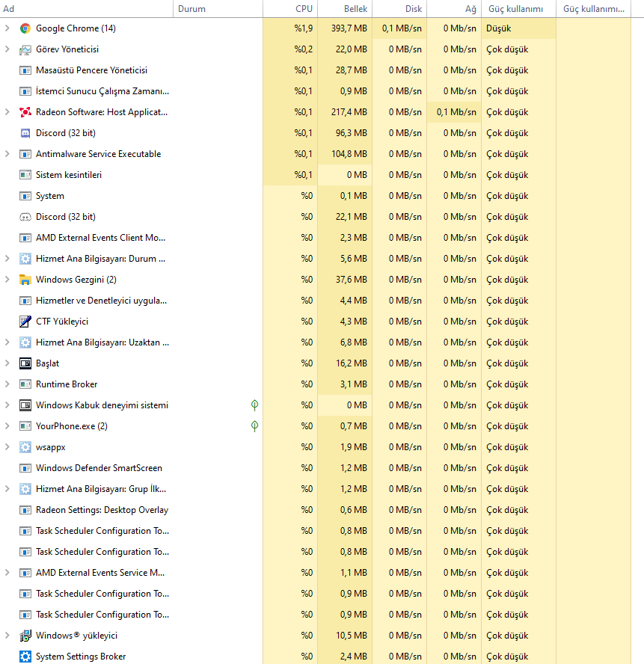
Task: Click the wsappx gear icon
Action: coord(25,447)
